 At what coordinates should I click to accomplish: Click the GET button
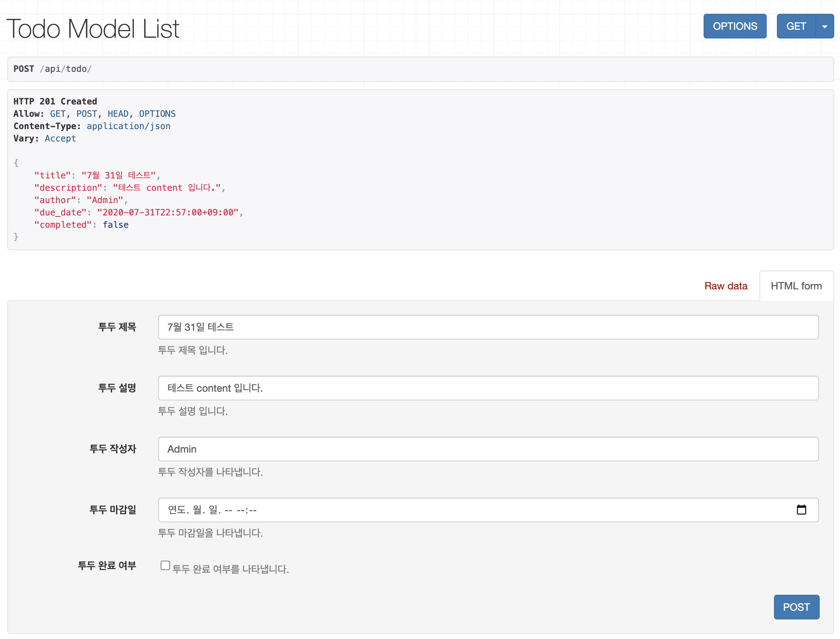(x=796, y=26)
